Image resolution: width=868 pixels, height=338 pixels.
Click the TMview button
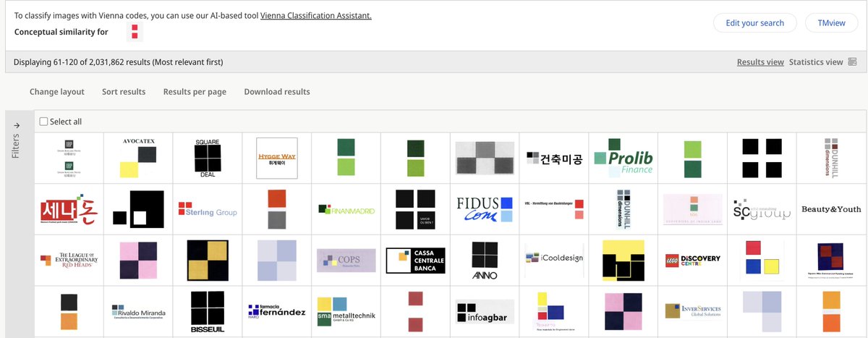point(831,23)
